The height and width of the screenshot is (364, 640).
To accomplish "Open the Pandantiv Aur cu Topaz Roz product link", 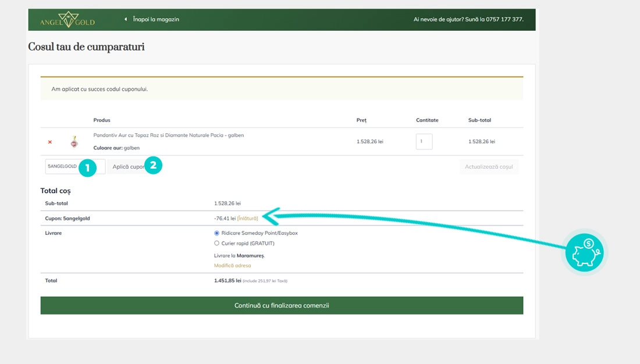I will (x=168, y=135).
